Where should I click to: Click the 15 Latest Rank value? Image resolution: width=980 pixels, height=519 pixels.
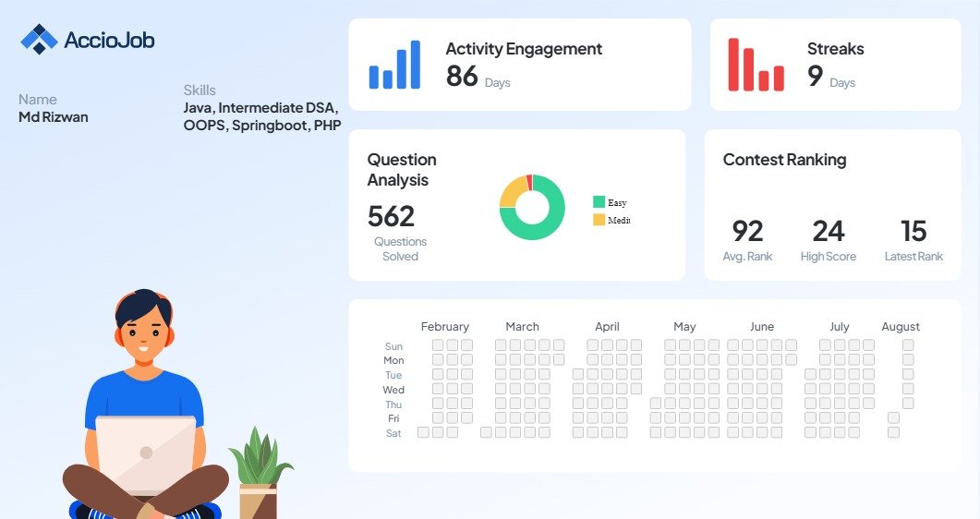click(x=913, y=231)
